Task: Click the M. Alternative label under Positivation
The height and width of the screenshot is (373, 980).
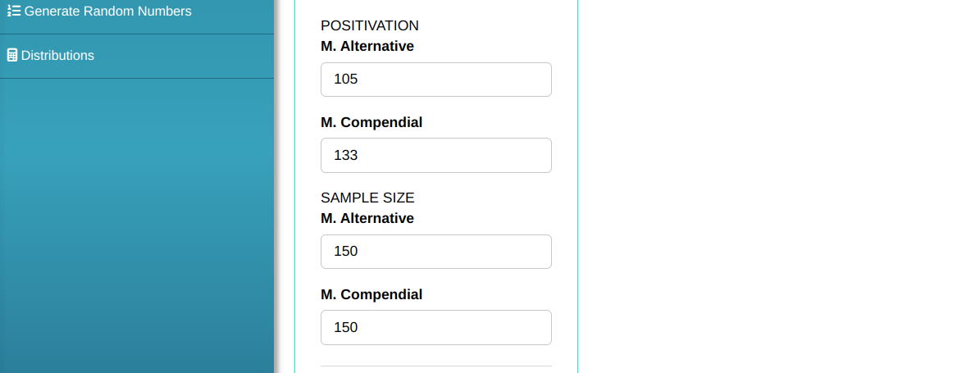Action: (367, 47)
